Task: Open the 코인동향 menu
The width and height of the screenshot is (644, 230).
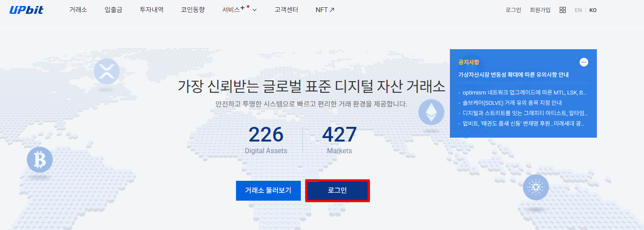Action: 193,10
